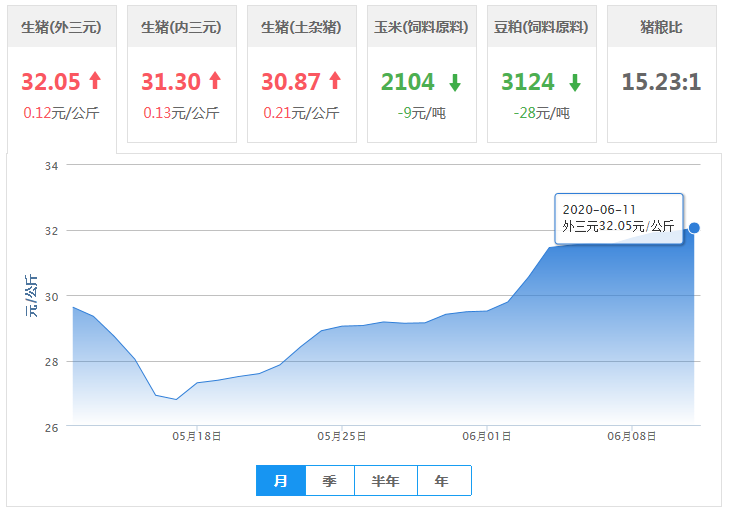
Task: Open the 生猪(土杂猪) price tab
Action: [301, 27]
